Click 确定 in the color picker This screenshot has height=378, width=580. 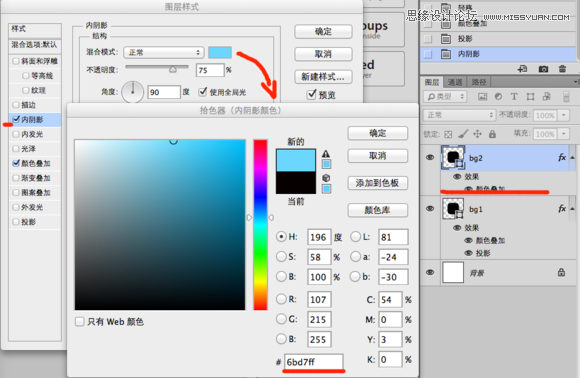tap(378, 133)
